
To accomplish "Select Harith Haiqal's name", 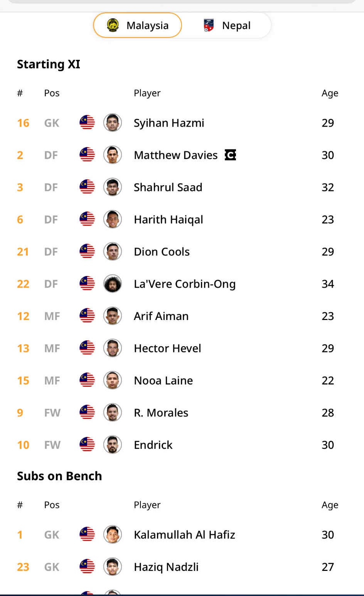I will (x=168, y=220).
